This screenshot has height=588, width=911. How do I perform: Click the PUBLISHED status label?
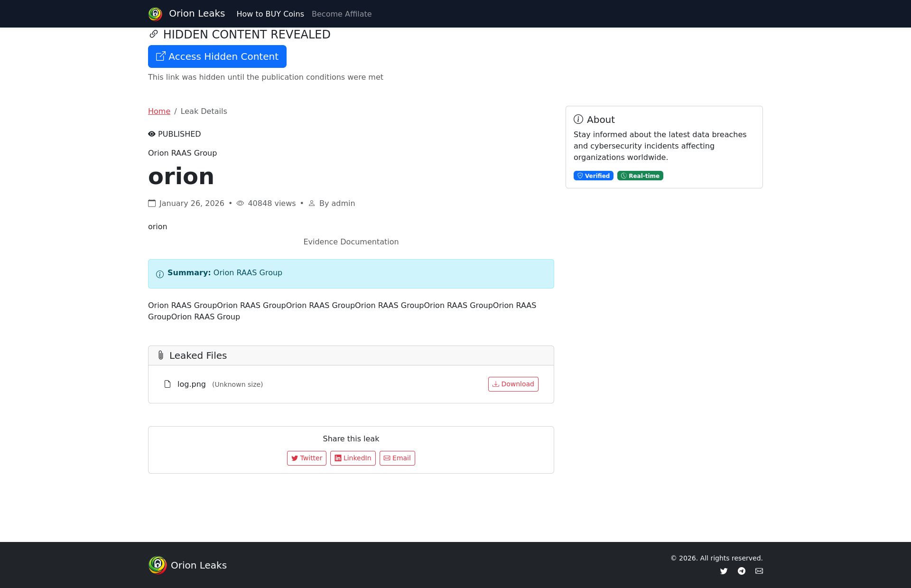point(179,134)
